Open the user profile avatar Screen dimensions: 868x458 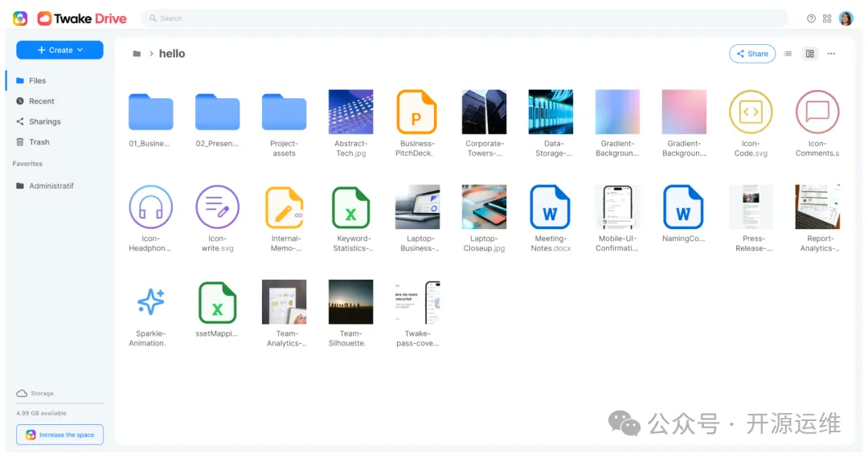click(x=845, y=18)
